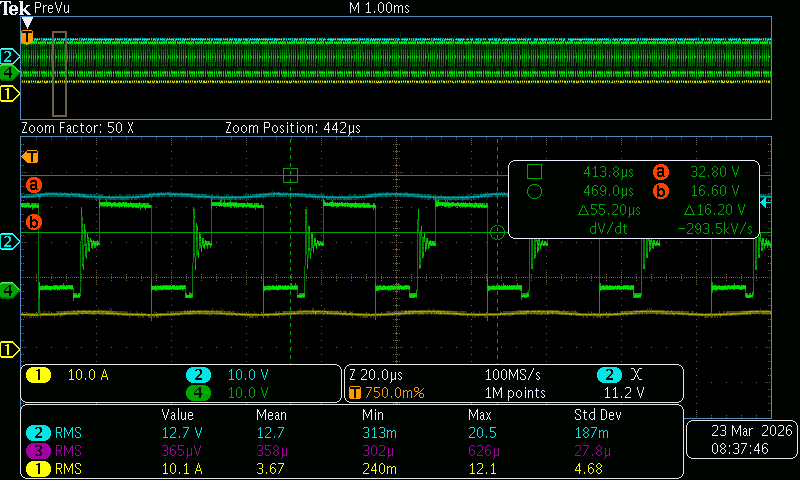Click the trigger level arrow on right edge
This screenshot has width=800, height=480.
tap(765, 203)
